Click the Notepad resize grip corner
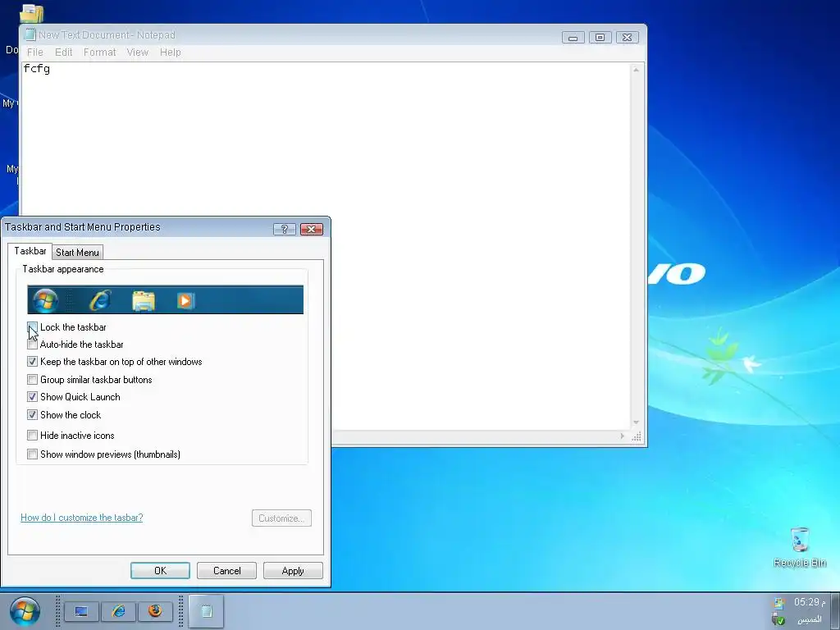Screen dimensions: 840x630 click(637, 436)
